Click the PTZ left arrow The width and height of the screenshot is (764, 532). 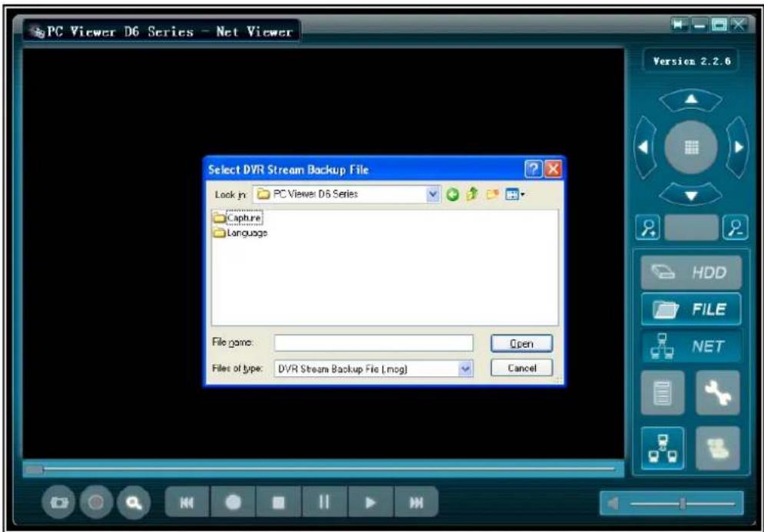click(x=644, y=147)
